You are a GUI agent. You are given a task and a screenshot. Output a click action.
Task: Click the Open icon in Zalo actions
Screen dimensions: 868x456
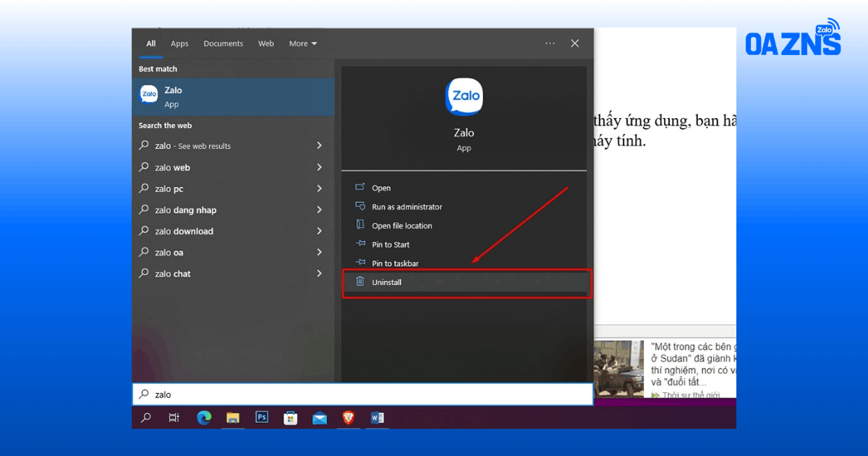click(x=360, y=187)
